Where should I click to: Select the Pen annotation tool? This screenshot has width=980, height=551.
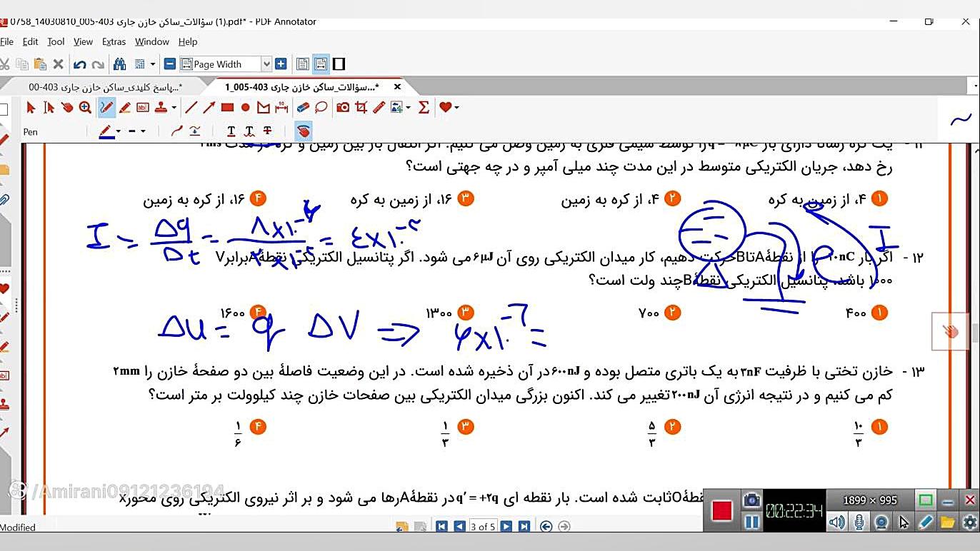click(106, 108)
